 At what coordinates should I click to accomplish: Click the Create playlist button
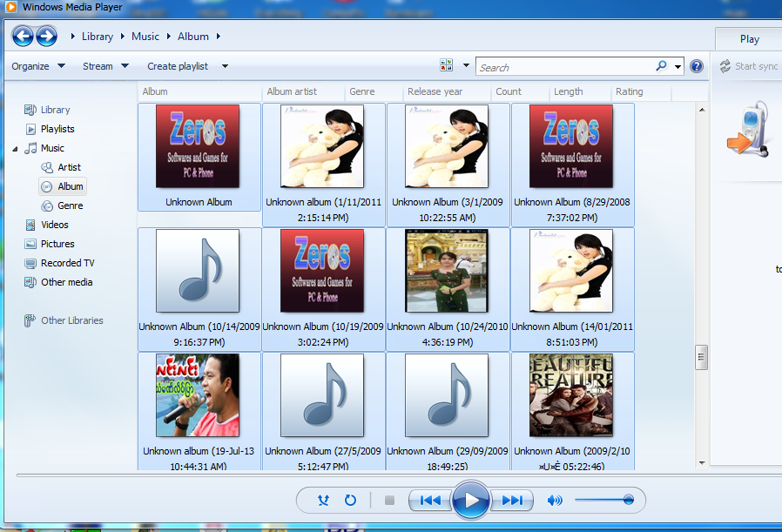tap(178, 66)
